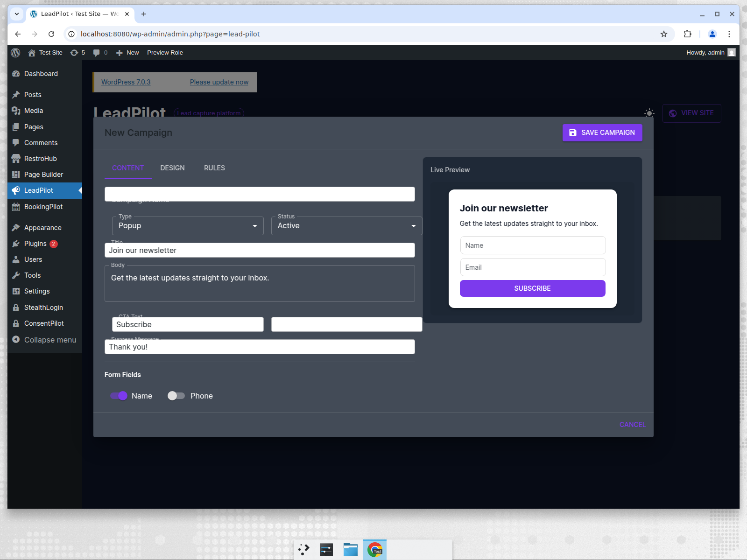Click the Name field in live preview
Viewport: 747px width, 560px height.
533,245
